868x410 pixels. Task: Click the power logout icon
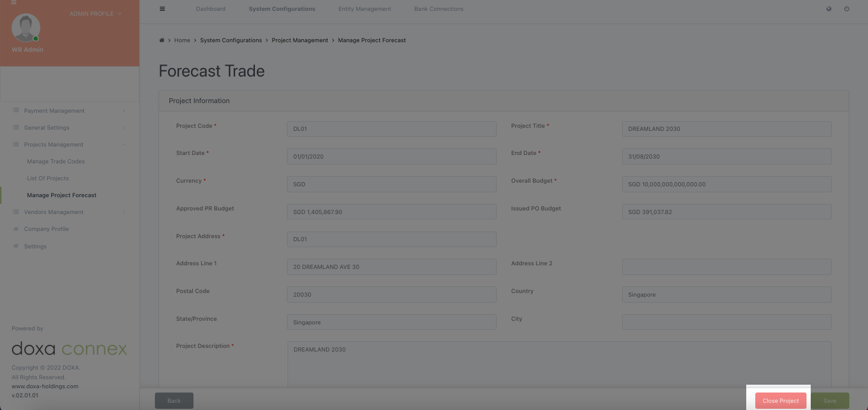(846, 9)
